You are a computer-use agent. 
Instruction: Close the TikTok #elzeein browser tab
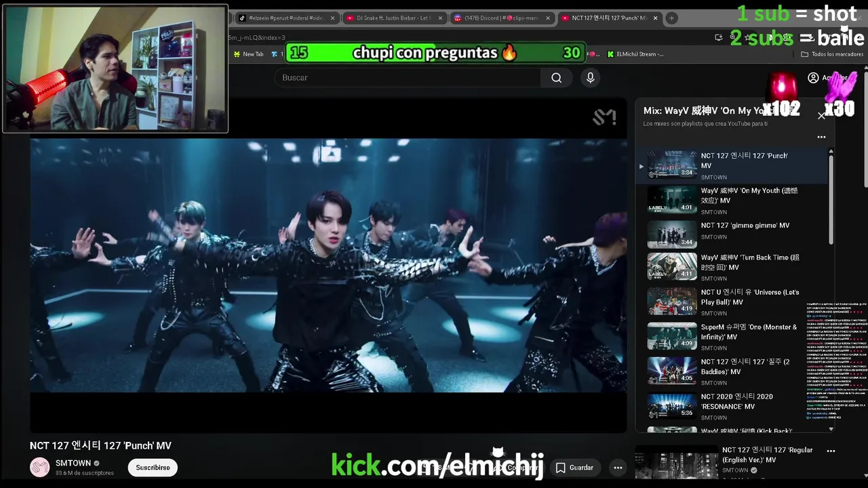click(332, 18)
